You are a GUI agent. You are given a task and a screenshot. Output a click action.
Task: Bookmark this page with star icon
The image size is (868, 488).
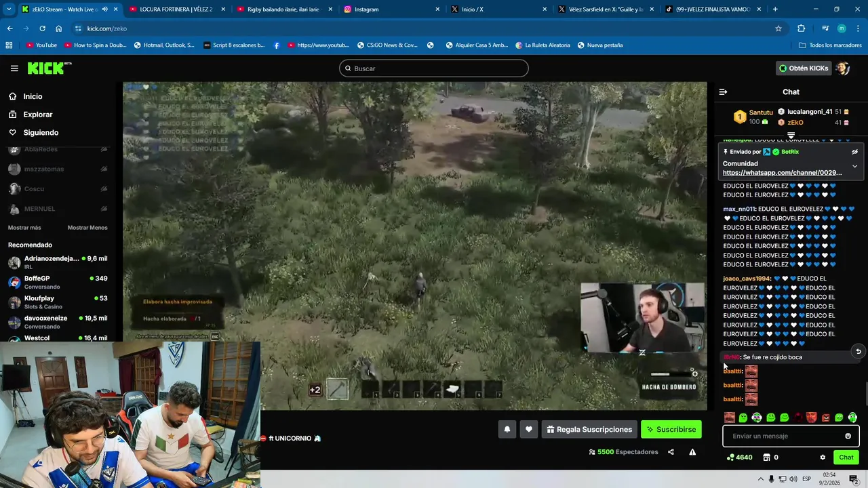click(778, 28)
